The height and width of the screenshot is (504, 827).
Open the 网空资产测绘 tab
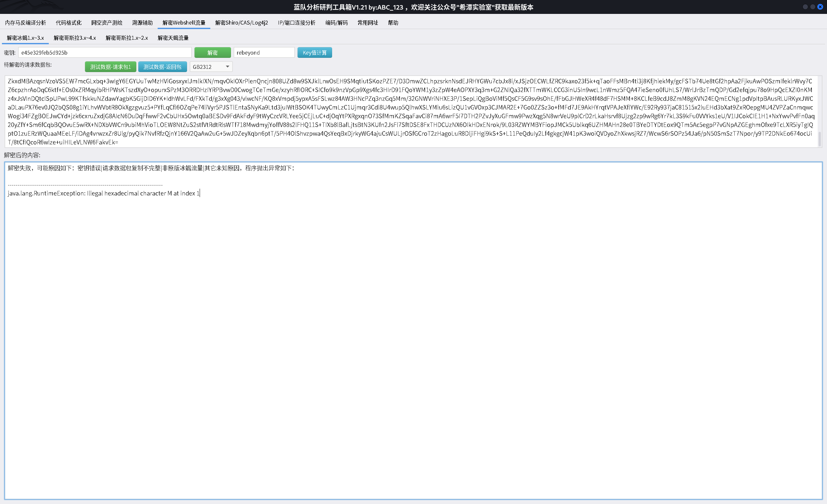pos(107,23)
